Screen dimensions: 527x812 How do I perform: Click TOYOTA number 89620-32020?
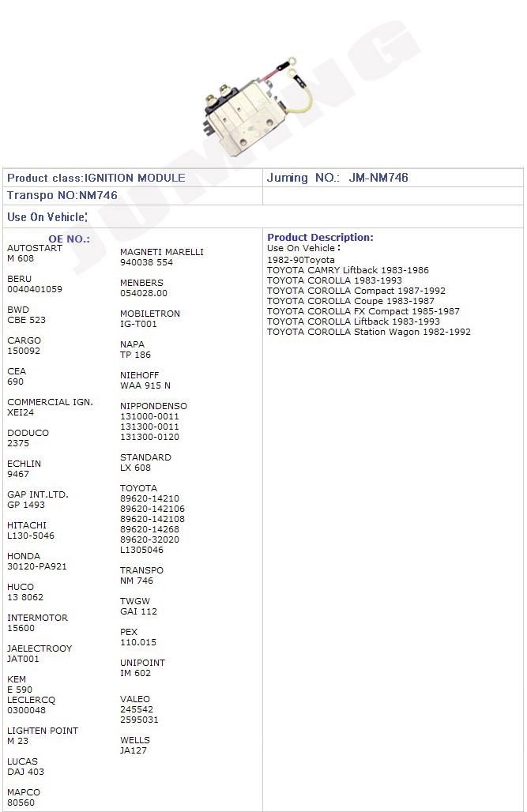150,539
